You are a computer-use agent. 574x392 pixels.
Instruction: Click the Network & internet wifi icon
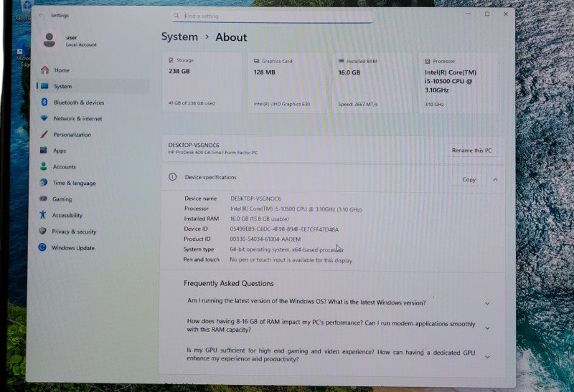[44, 118]
